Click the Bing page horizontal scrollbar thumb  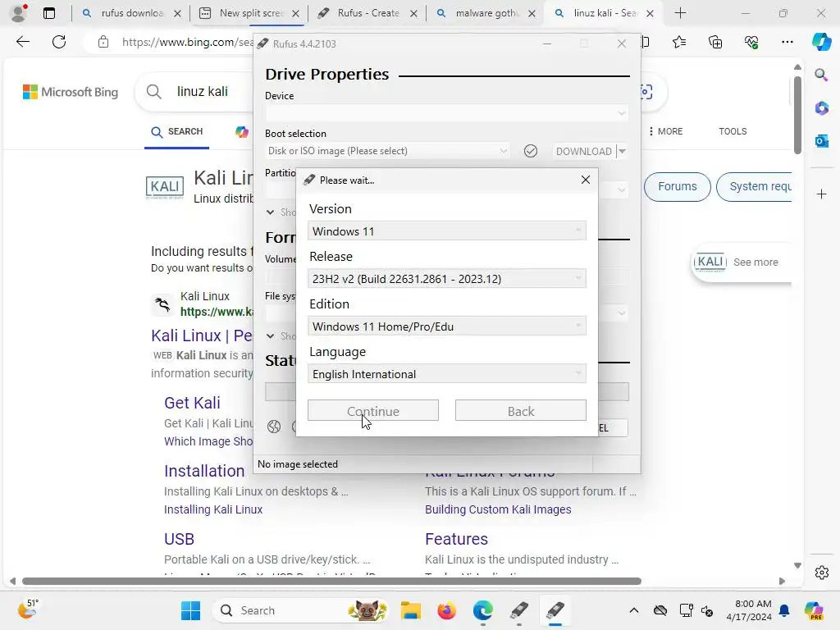coord(331,582)
